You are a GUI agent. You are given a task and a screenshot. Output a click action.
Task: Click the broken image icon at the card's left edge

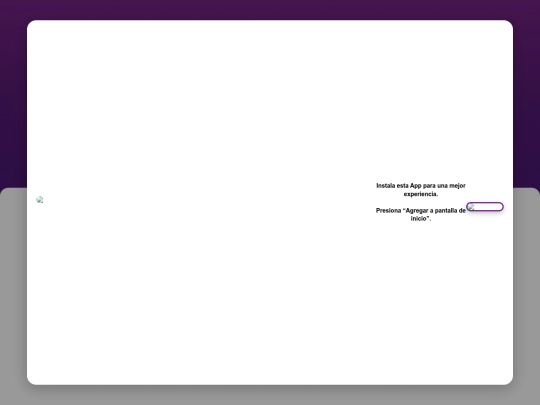(x=40, y=200)
